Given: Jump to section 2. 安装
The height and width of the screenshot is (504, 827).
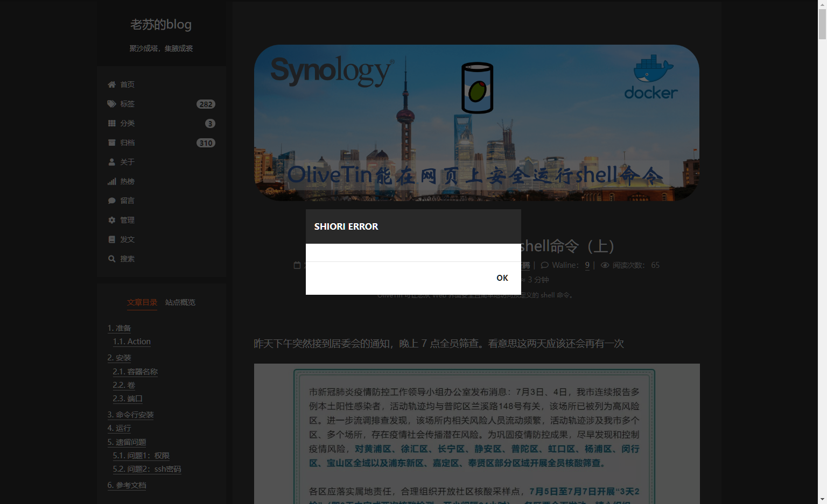Looking at the screenshot, I should (x=119, y=358).
